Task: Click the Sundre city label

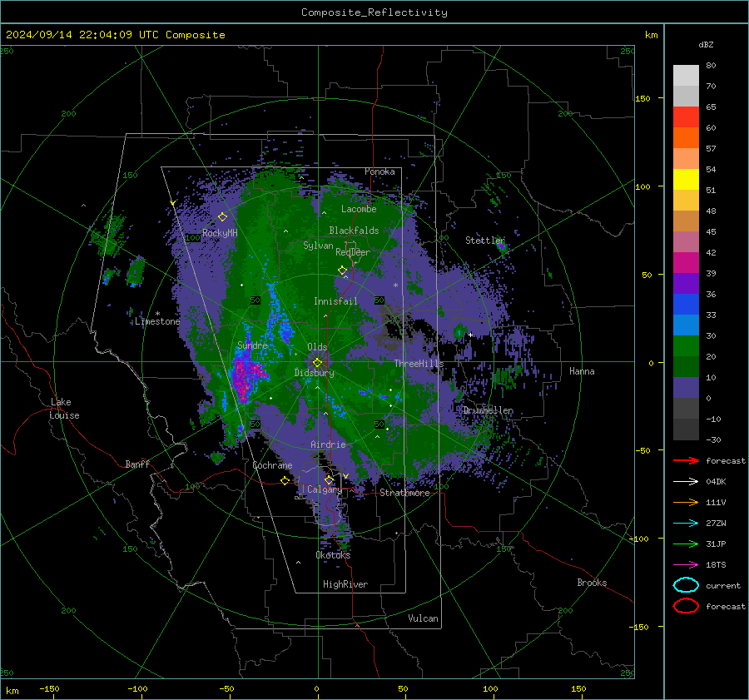Action: pyautogui.click(x=252, y=345)
